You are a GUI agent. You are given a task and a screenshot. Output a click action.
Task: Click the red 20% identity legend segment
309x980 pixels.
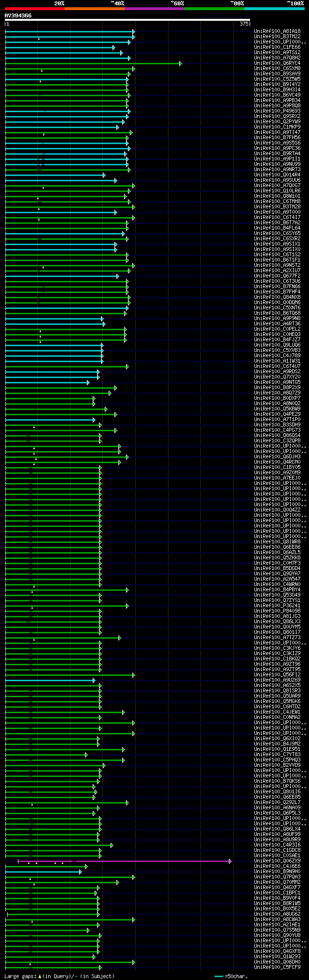tap(35, 8)
